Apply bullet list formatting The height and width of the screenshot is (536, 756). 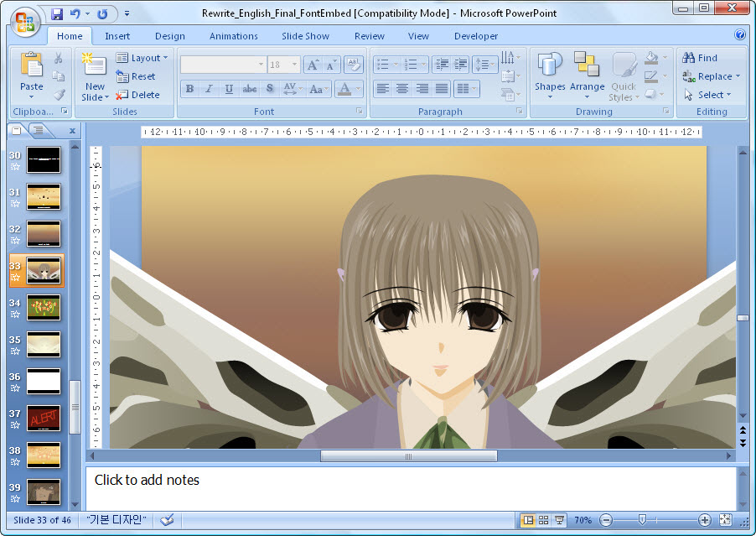pos(383,64)
